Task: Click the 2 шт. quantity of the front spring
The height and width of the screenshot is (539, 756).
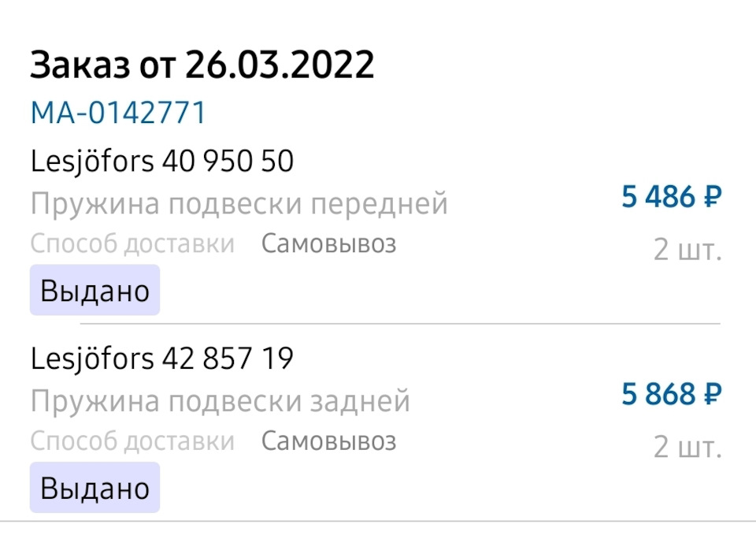Action: tap(687, 251)
